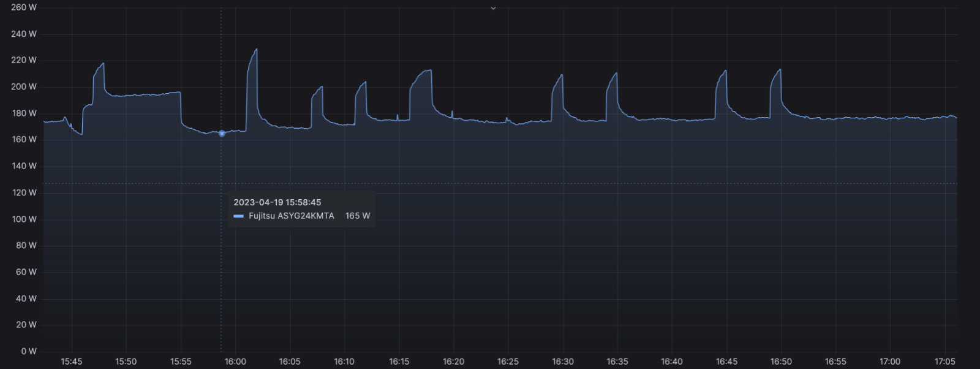
Task: Click the 16:30 time axis label
Action: [x=563, y=362]
